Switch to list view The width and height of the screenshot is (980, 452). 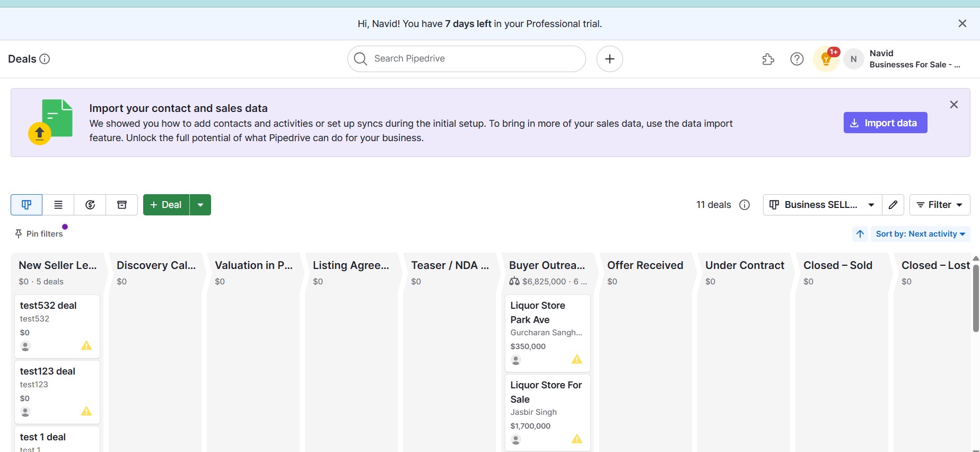point(58,205)
